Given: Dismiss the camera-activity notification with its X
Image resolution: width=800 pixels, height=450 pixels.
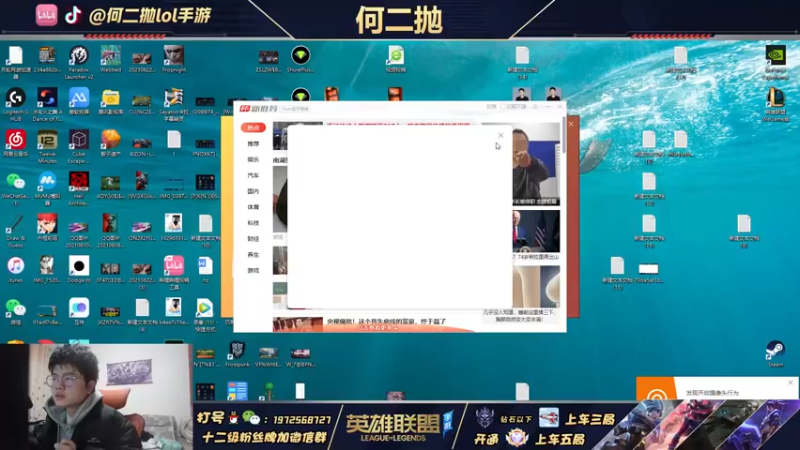Looking at the screenshot, I should tap(790, 382).
